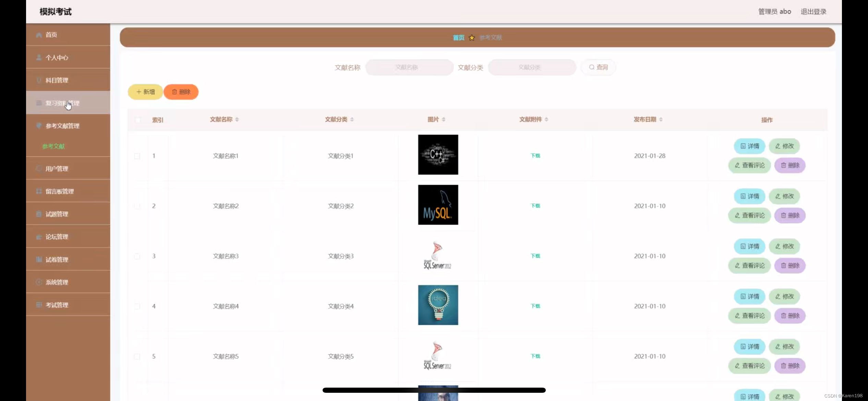This screenshot has height=401, width=868.
Task: Click purple 删除 for 文献名称5
Action: pyautogui.click(x=790, y=366)
